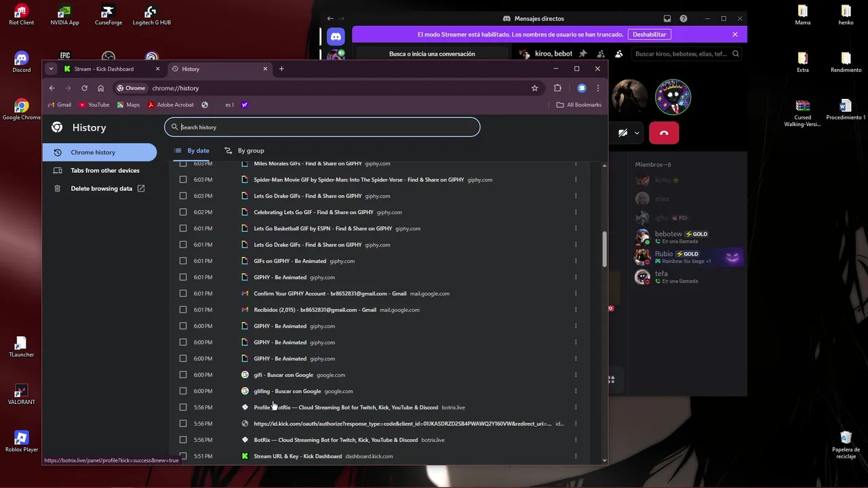Reload the chrome://history page
The height and width of the screenshot is (488, 868).
[x=84, y=88]
